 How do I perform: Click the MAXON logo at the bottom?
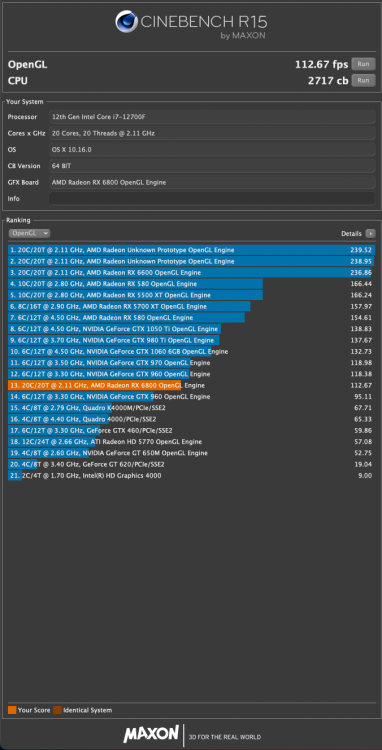[151, 734]
